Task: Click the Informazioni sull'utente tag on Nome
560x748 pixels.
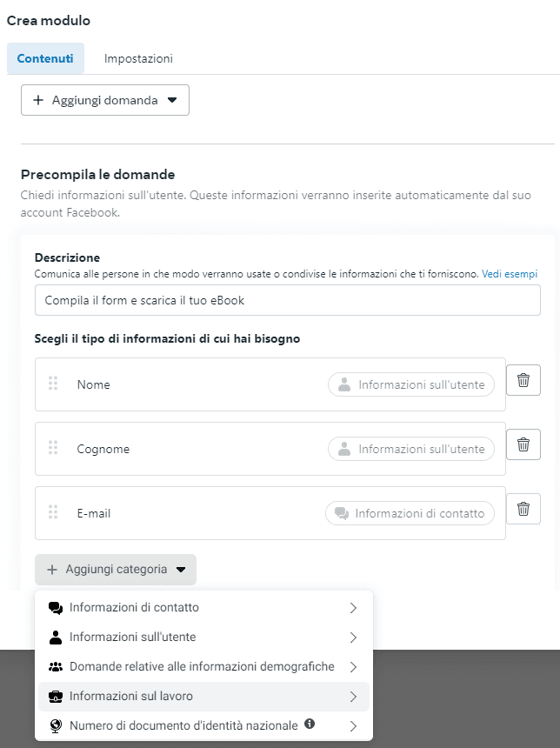Action: coord(411,384)
